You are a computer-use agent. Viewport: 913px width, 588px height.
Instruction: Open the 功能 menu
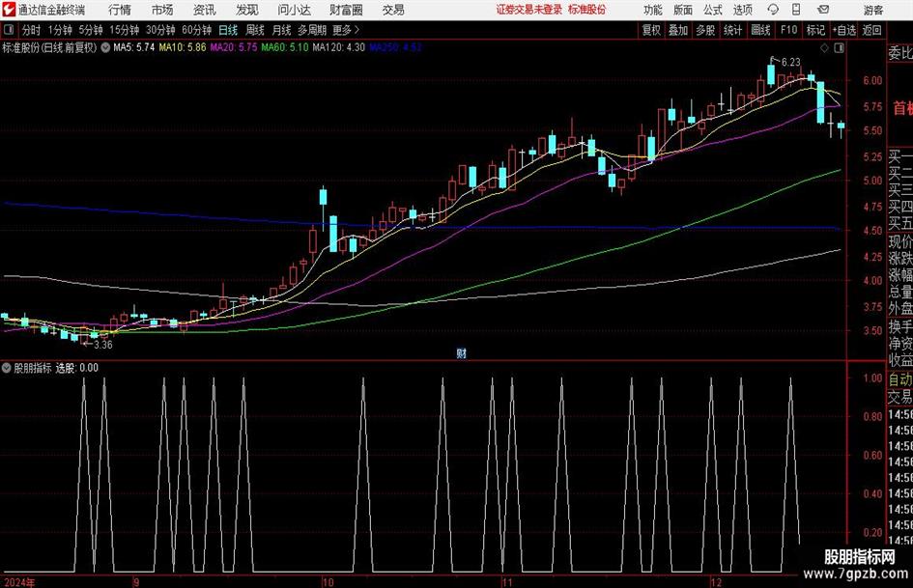coord(653,10)
